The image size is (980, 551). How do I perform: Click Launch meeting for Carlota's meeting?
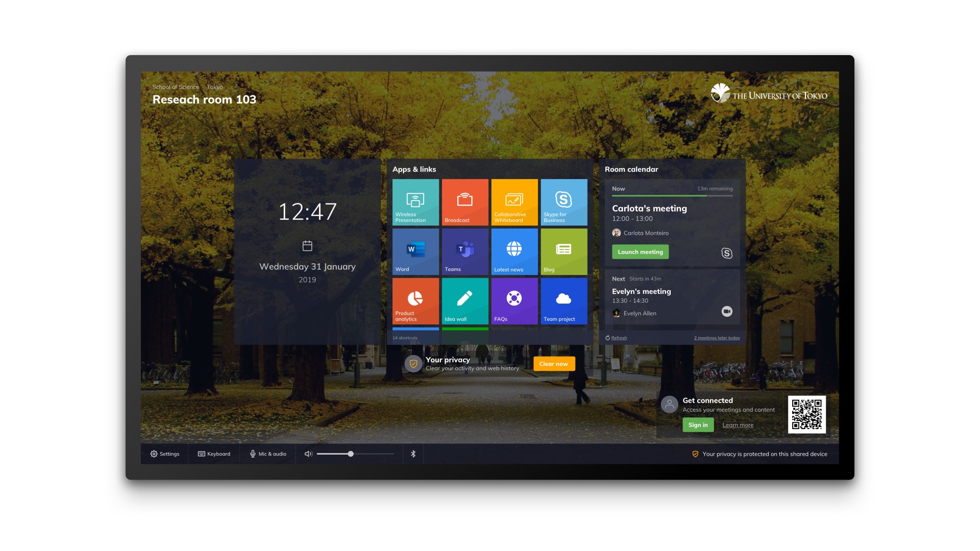coord(640,253)
